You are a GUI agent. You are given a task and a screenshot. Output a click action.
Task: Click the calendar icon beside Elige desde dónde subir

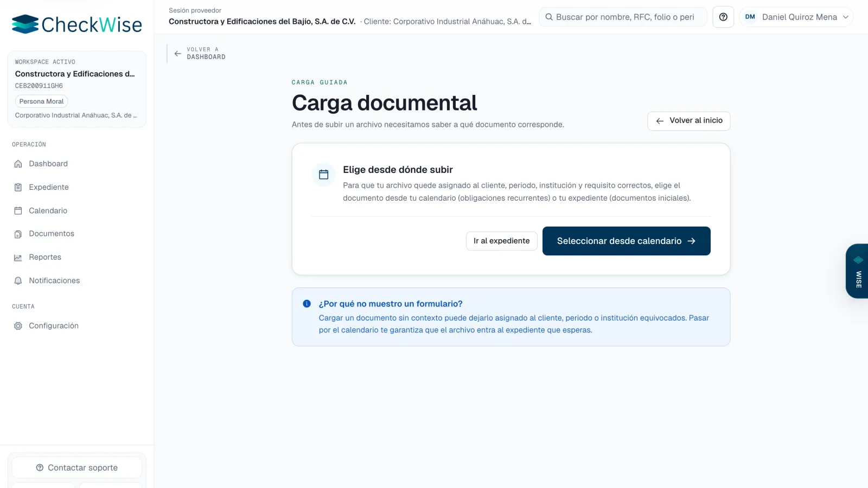324,175
